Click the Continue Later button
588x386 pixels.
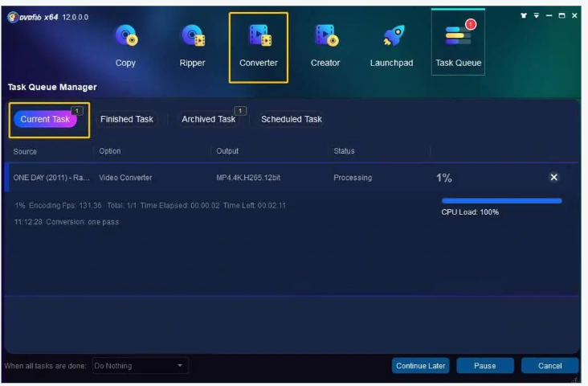(x=420, y=366)
